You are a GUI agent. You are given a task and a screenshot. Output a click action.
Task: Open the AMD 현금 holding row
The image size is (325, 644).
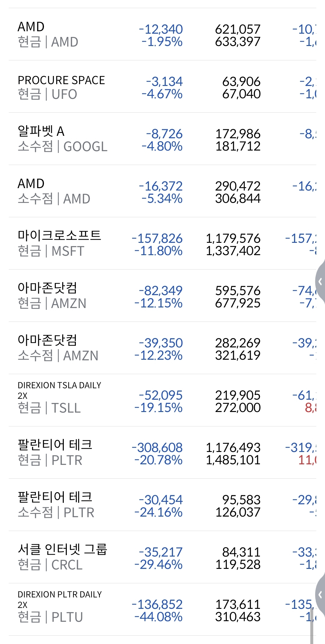tap(48, 34)
